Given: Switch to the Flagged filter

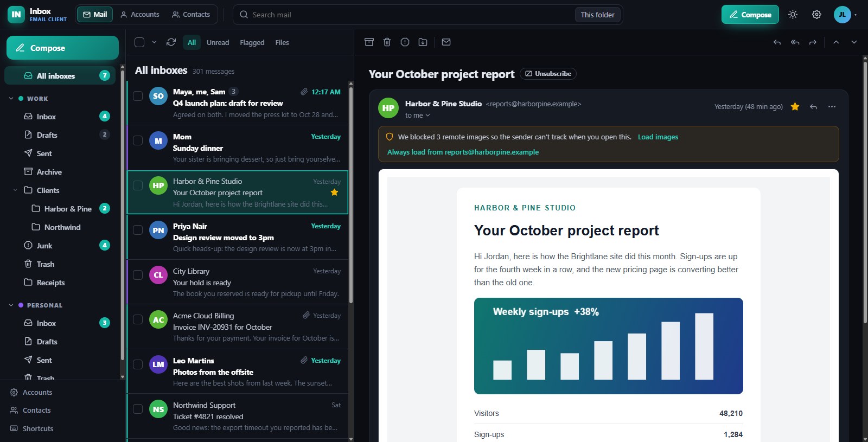Looking at the screenshot, I should [x=252, y=42].
